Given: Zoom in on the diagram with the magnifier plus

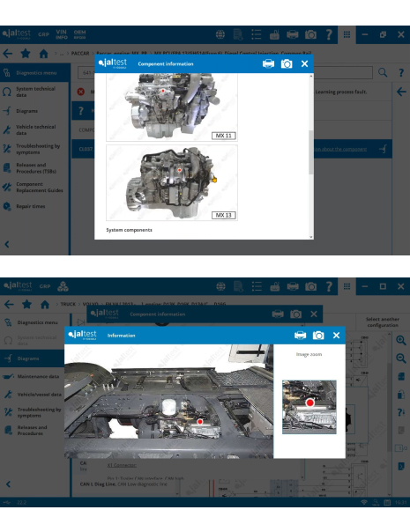Looking at the screenshot, I should [401, 340].
